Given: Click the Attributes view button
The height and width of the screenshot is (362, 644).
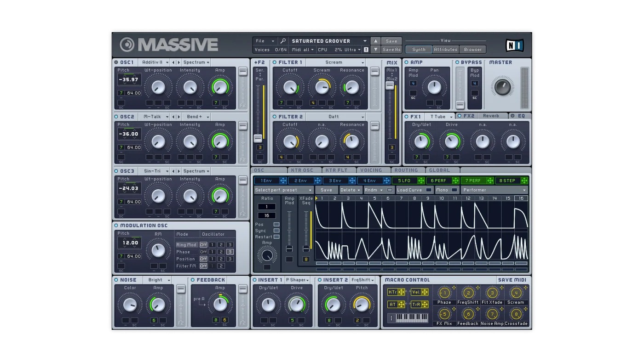Looking at the screenshot, I should click(446, 50).
